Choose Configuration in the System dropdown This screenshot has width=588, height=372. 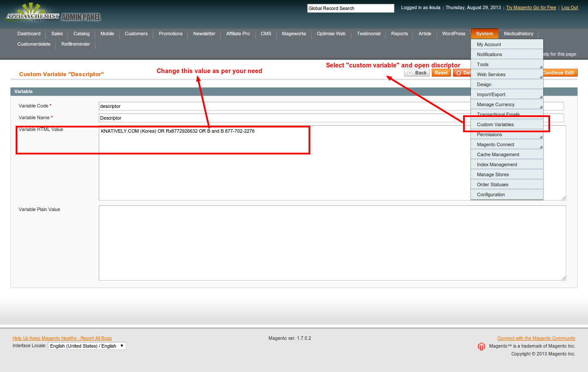pyautogui.click(x=491, y=194)
